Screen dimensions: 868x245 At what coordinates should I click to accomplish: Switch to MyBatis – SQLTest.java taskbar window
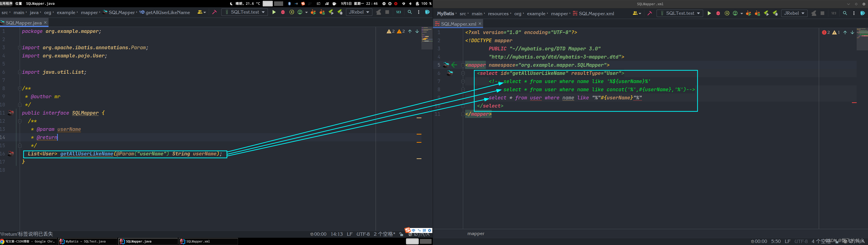click(x=88, y=241)
